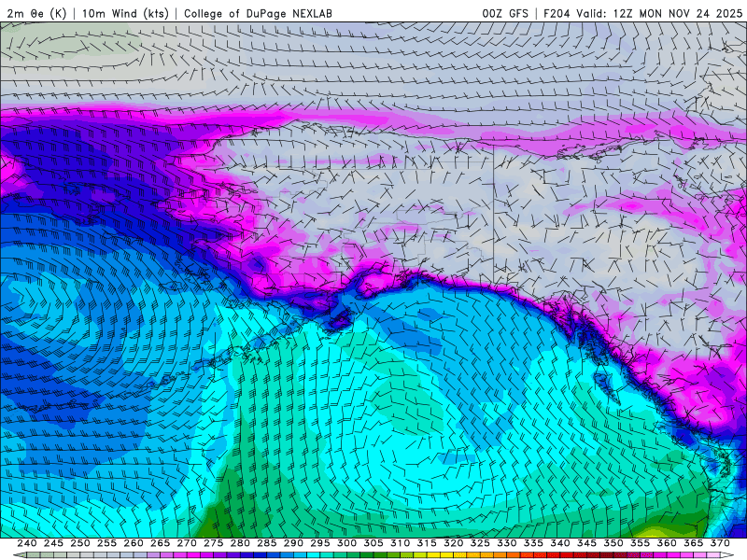The width and height of the screenshot is (747, 560).
Task: Click the '10m Wind (kts)' header label
Action: [125, 13]
